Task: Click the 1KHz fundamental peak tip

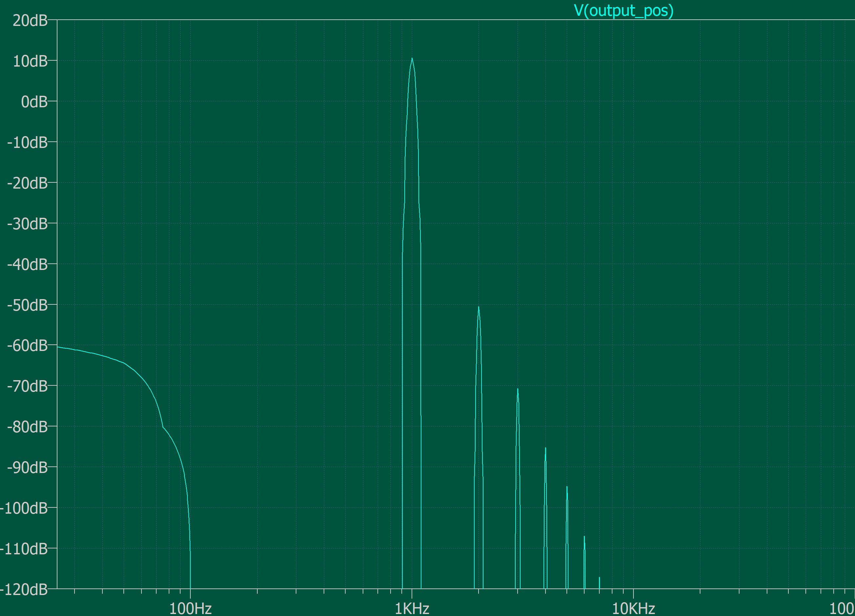Action: [x=412, y=58]
